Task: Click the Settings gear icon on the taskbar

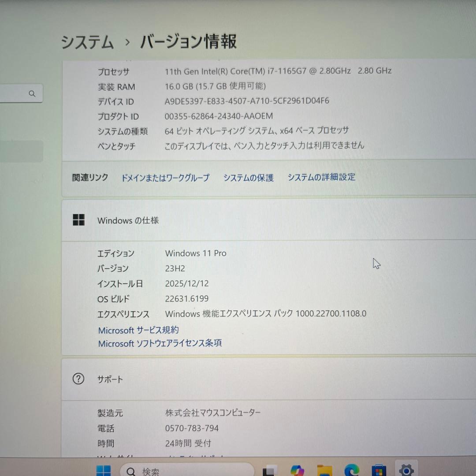Action: point(406,471)
